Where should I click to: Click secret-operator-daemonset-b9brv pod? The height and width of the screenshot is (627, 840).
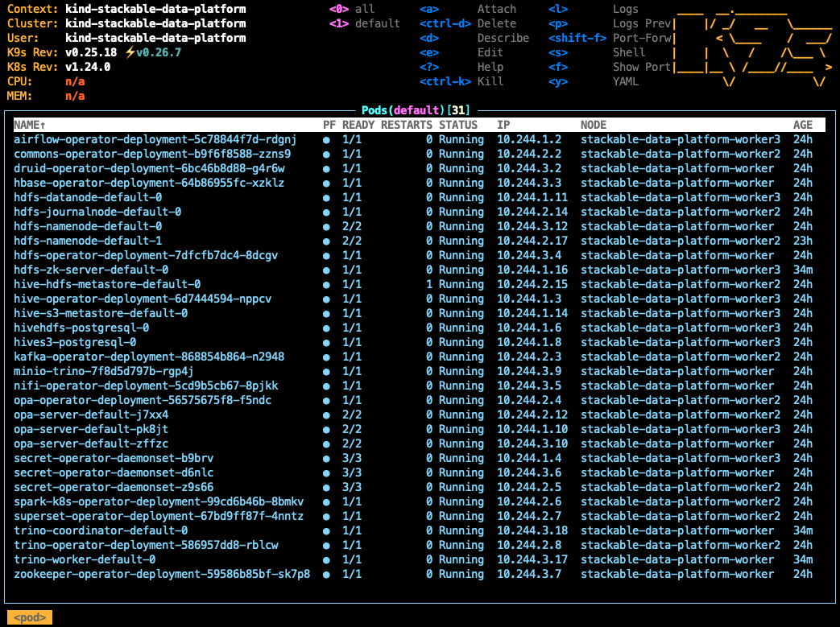pyautogui.click(x=419, y=457)
